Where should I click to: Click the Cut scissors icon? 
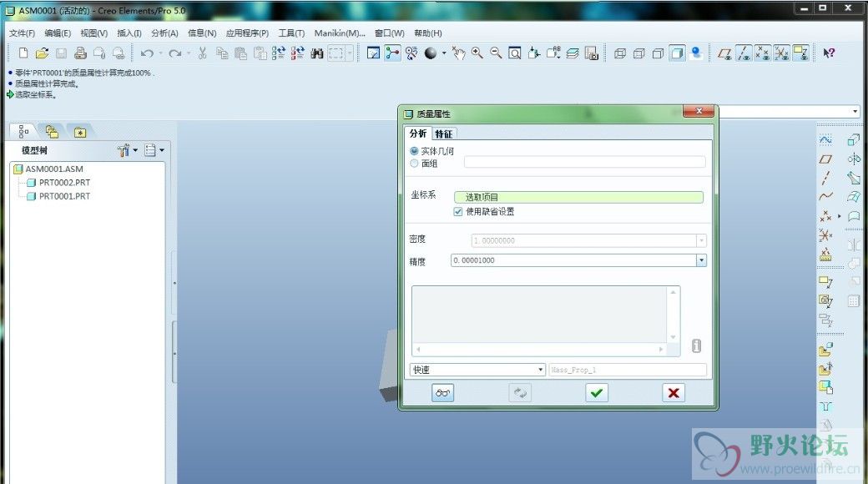pos(203,53)
